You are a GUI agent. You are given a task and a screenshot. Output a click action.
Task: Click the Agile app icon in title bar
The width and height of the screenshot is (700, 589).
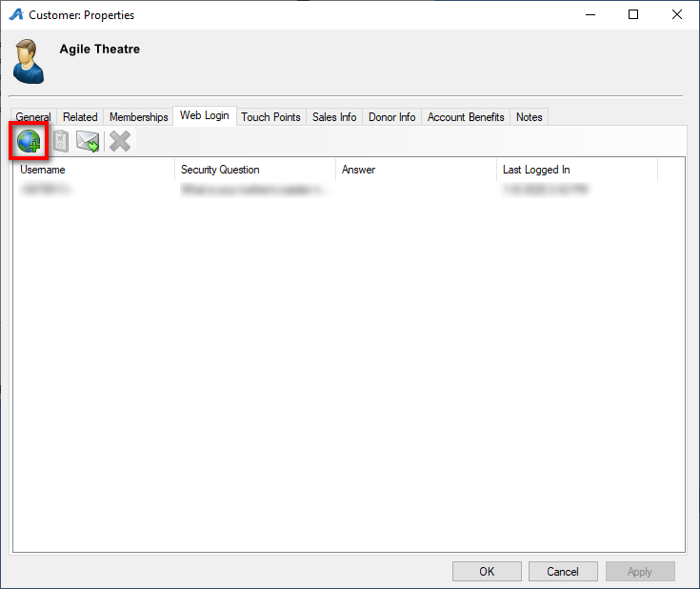[x=15, y=15]
